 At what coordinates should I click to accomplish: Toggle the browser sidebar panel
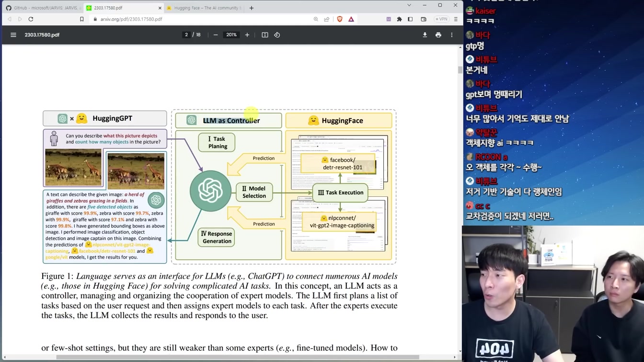410,19
